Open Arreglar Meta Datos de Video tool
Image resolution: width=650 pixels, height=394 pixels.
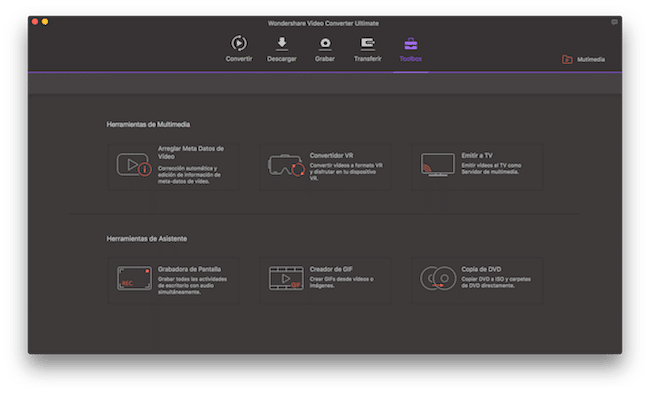tap(174, 167)
